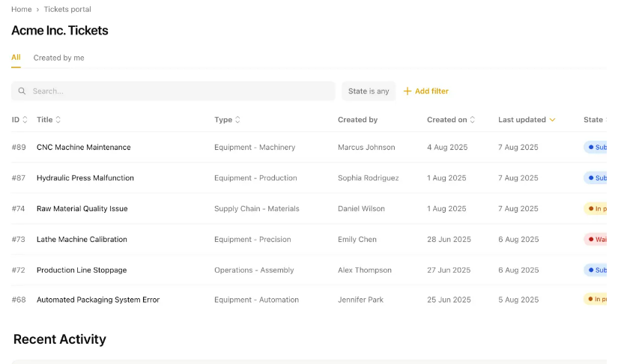The image size is (621, 364).
Task: Click ticket ID #87
Action: (x=18, y=178)
